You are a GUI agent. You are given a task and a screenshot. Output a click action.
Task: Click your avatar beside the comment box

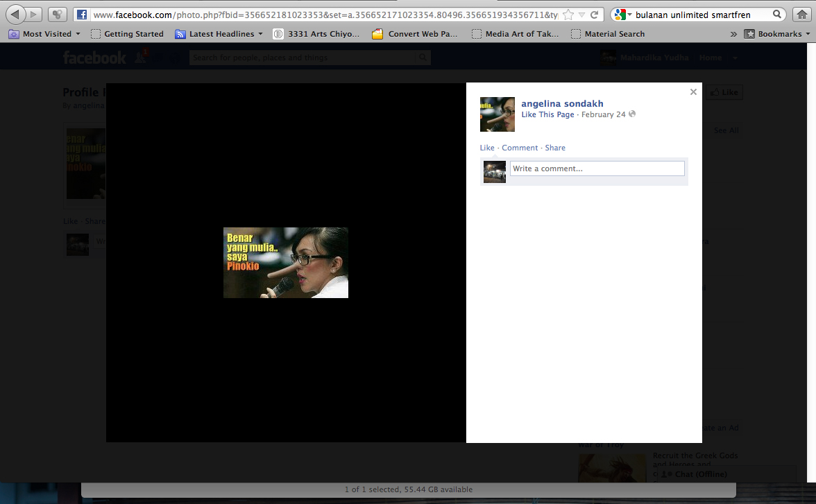pos(494,172)
